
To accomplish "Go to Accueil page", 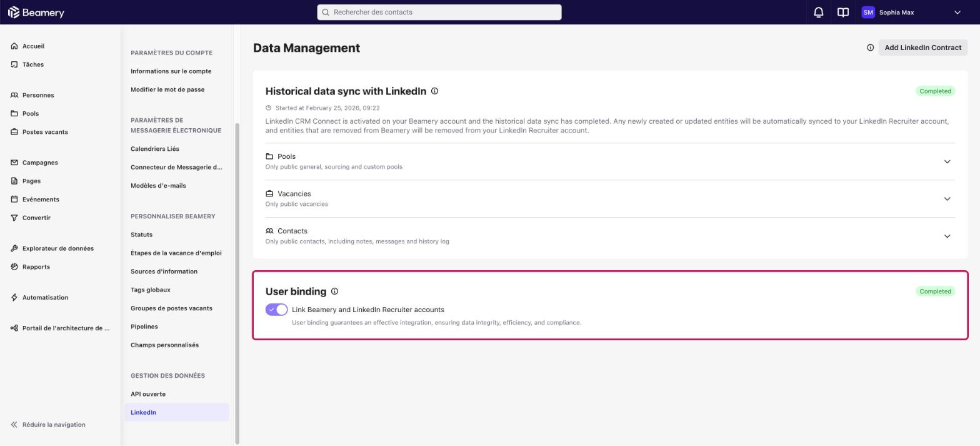I will pyautogui.click(x=33, y=46).
